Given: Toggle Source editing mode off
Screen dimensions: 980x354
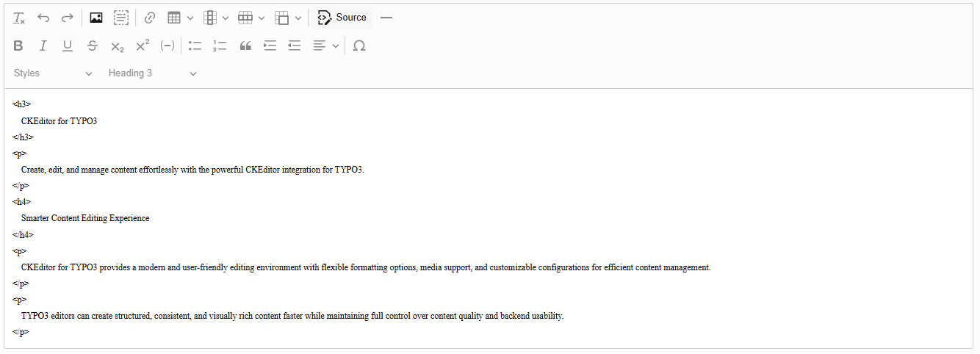Looking at the screenshot, I should [342, 18].
